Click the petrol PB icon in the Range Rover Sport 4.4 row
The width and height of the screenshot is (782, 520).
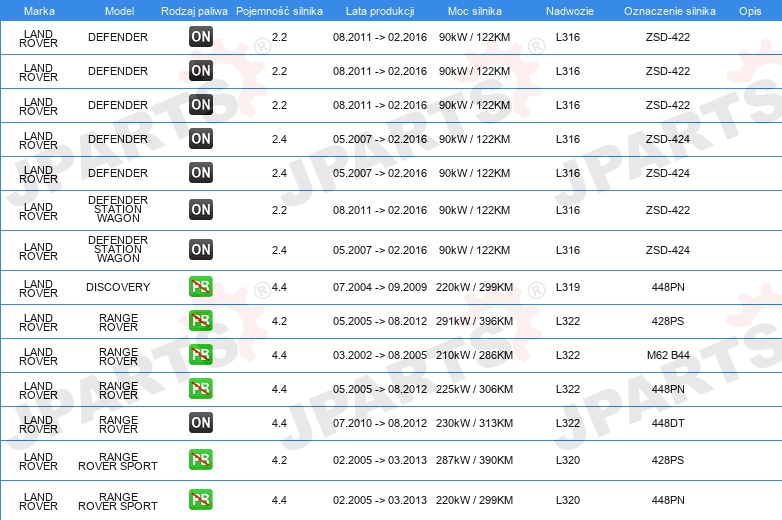tap(201, 500)
